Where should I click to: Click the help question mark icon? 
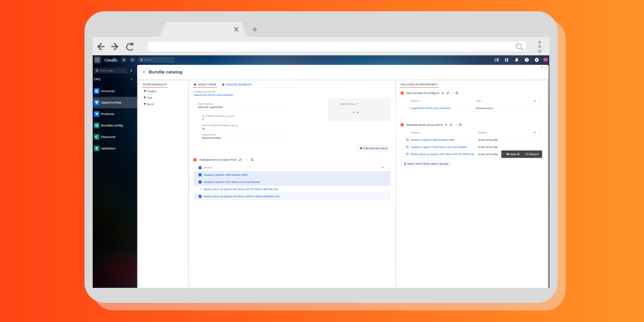527,60
